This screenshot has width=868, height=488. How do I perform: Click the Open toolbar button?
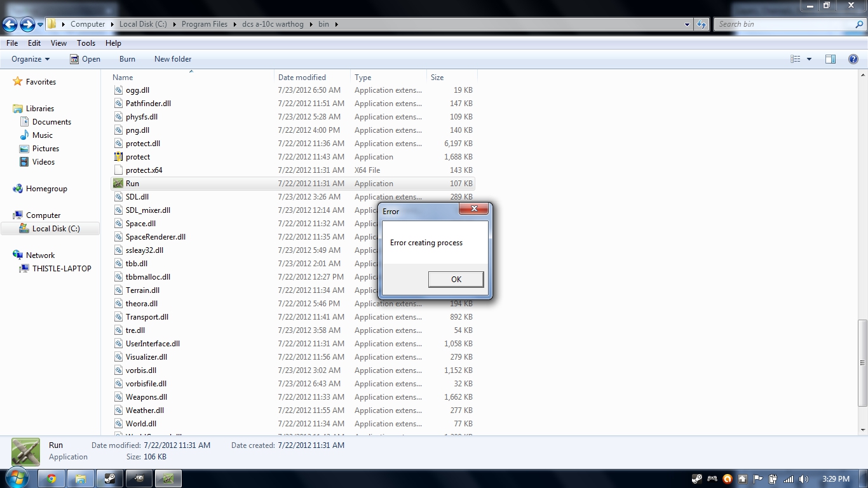pyautogui.click(x=85, y=59)
